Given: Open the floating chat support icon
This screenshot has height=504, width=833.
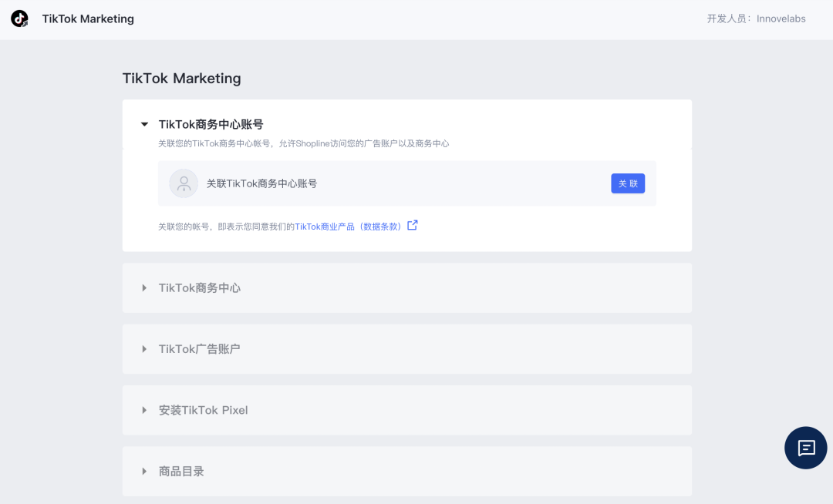Looking at the screenshot, I should (x=805, y=448).
